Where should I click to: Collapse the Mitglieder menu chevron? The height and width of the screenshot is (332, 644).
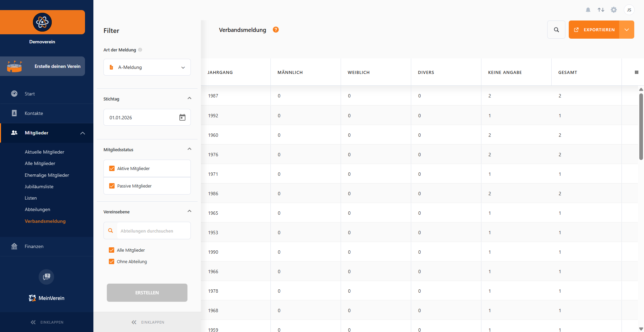coord(83,133)
